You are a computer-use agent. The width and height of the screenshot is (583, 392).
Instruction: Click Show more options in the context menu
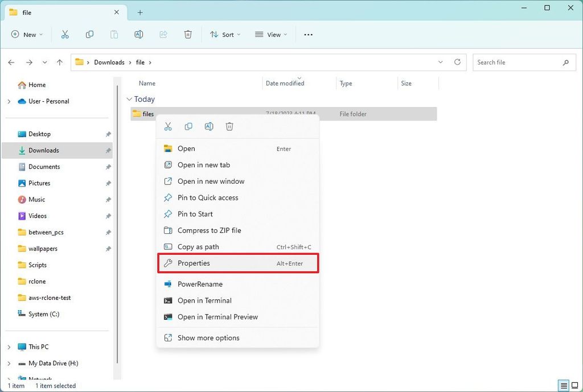[209, 337]
